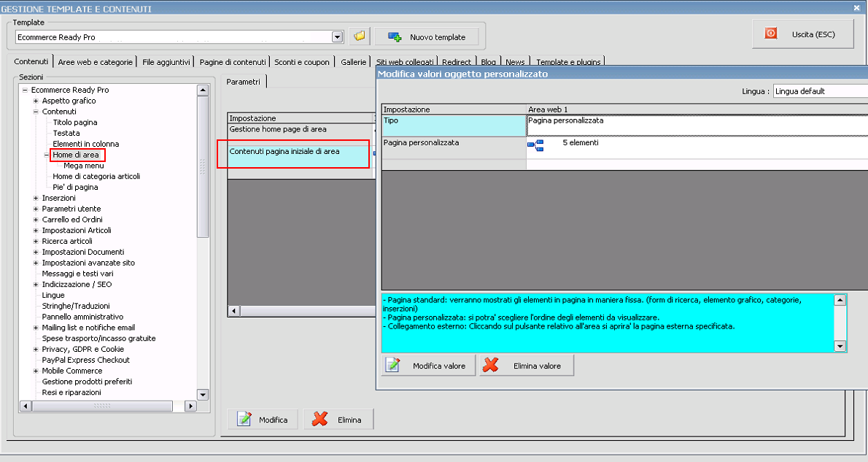Collapse the Home di area node
The height and width of the screenshot is (462, 868).
tap(47, 155)
